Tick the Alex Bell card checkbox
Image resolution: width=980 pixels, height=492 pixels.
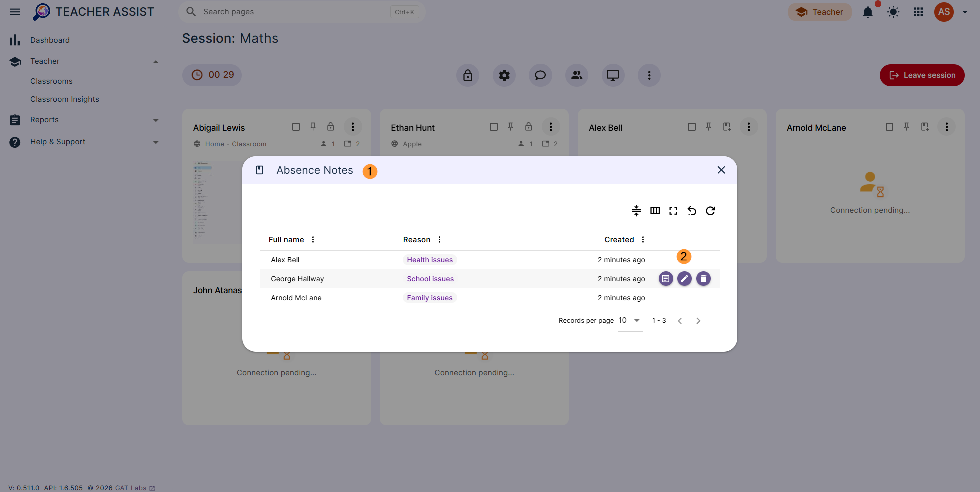point(692,127)
